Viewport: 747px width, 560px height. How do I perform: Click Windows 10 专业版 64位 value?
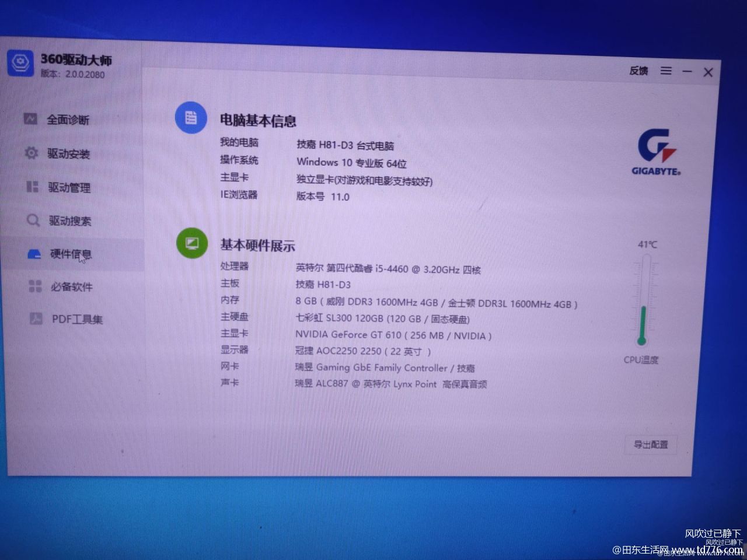tap(351, 163)
